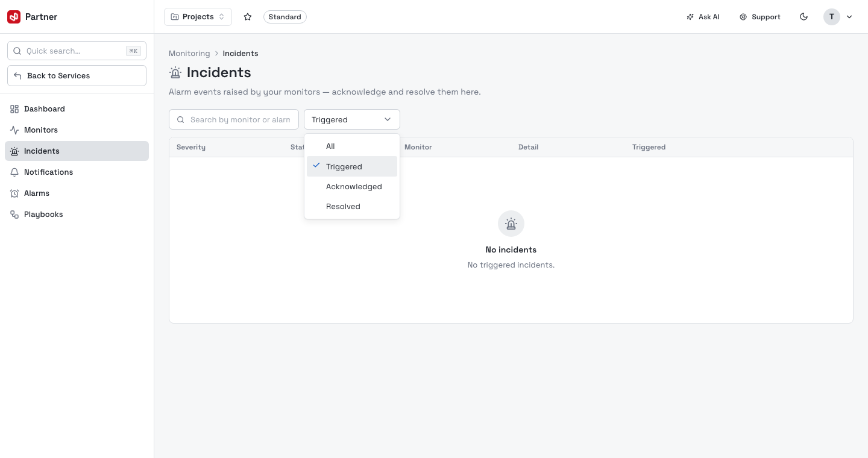The image size is (868, 458).
Task: Open Notifications in the sidebar
Action: point(77,172)
